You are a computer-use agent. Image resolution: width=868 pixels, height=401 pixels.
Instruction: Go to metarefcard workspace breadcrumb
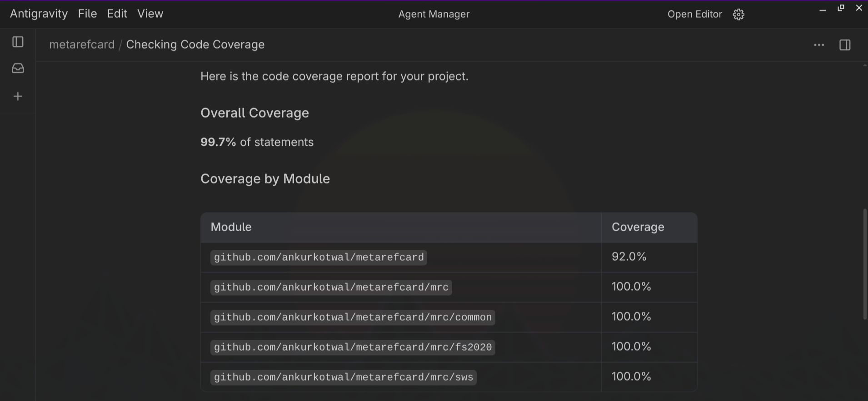coord(82,45)
